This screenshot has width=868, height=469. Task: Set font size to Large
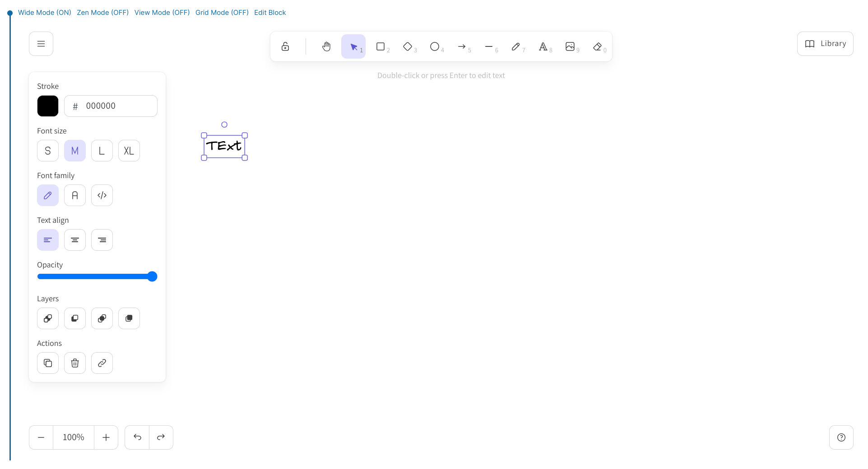coord(102,151)
